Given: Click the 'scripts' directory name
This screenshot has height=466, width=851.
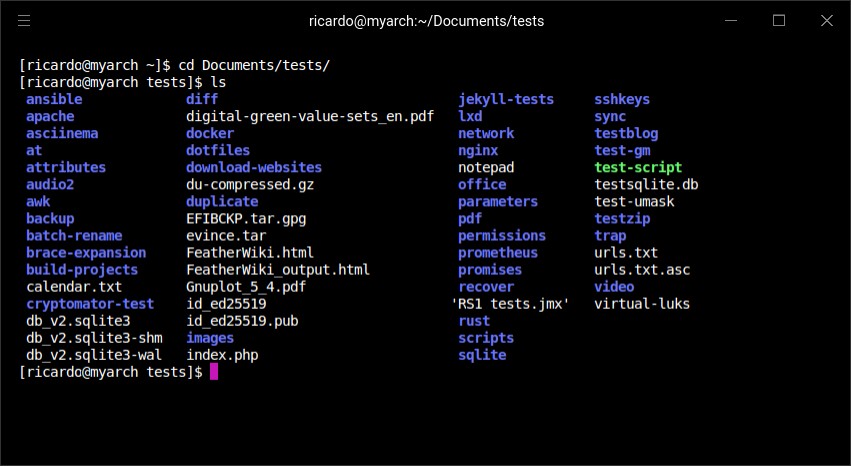Looking at the screenshot, I should click(486, 338).
